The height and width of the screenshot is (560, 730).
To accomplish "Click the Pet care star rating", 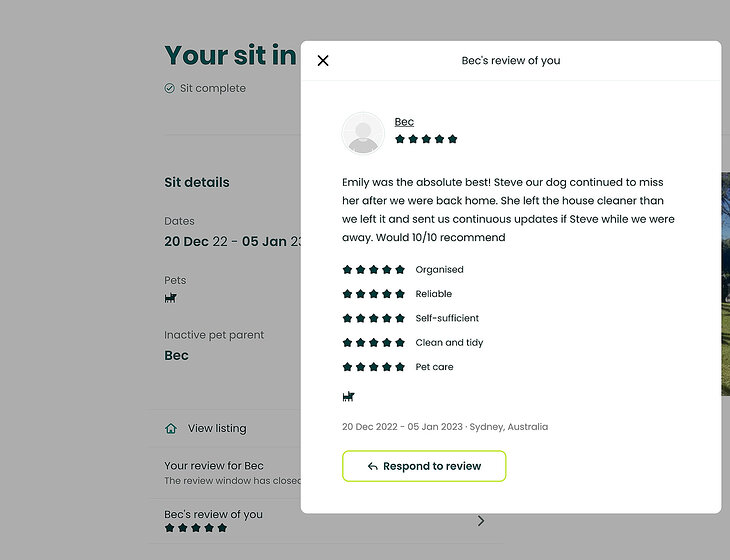I will tap(373, 367).
